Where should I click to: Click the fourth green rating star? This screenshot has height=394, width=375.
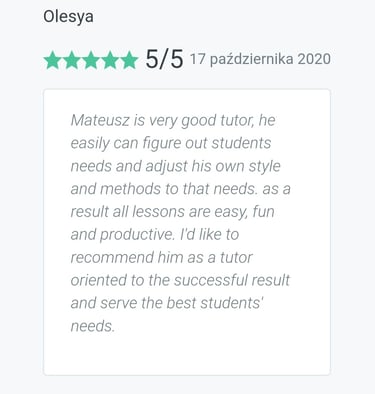pyautogui.click(x=110, y=61)
